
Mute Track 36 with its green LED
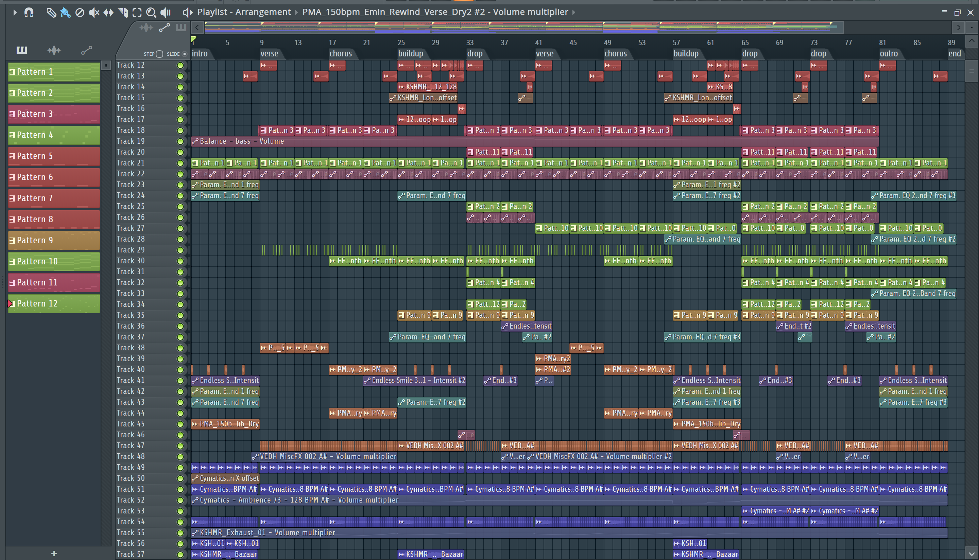pyautogui.click(x=180, y=326)
